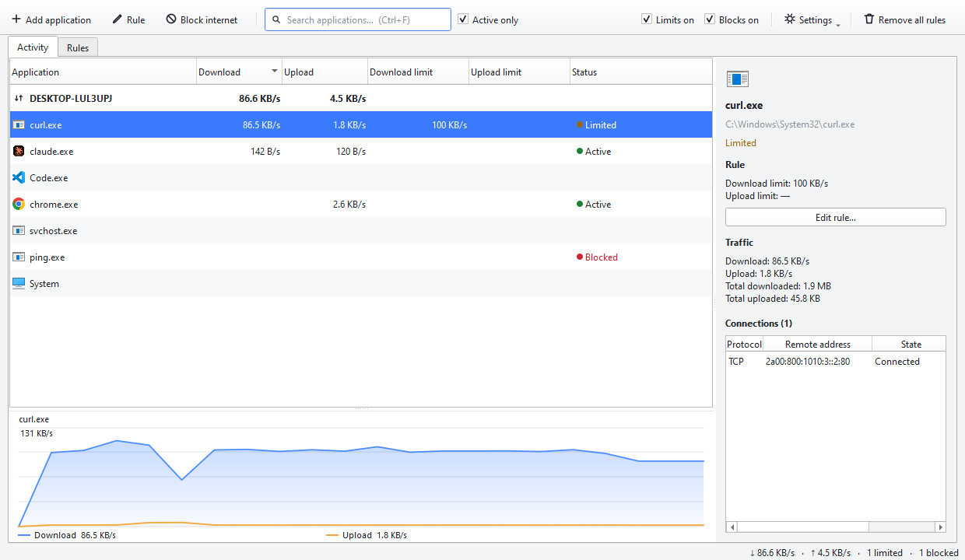The height and width of the screenshot is (560, 965).
Task: Click the chrome.exe Active green status dot
Action: pyautogui.click(x=579, y=205)
